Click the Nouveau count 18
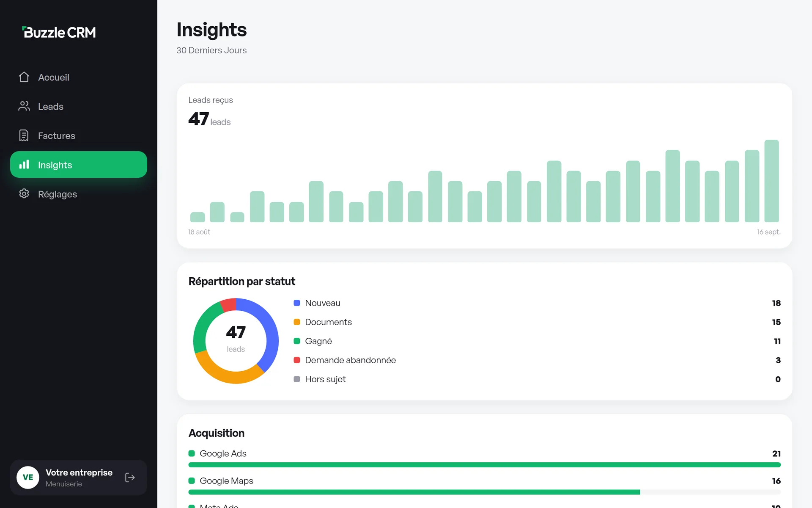Image resolution: width=812 pixels, height=508 pixels. pos(776,303)
